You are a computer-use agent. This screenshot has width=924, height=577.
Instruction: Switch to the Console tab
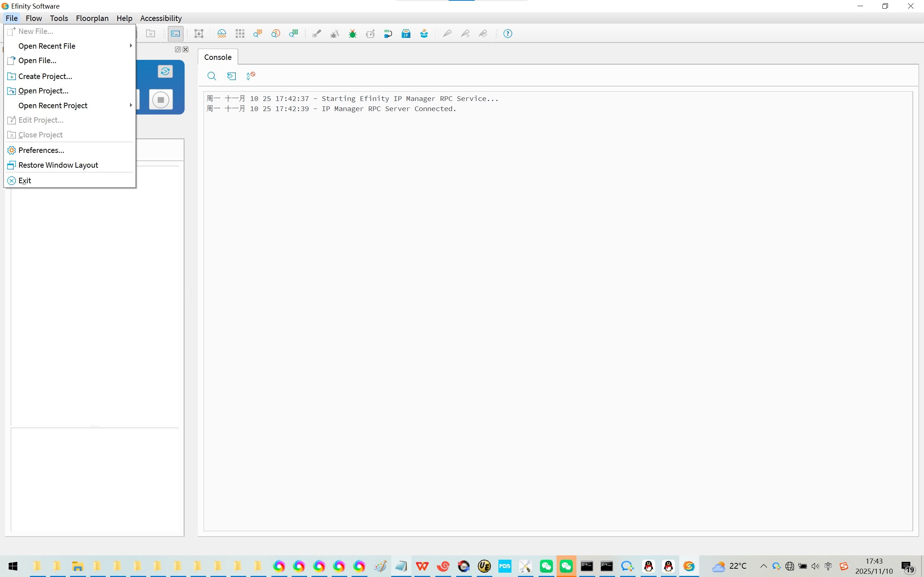pos(218,57)
